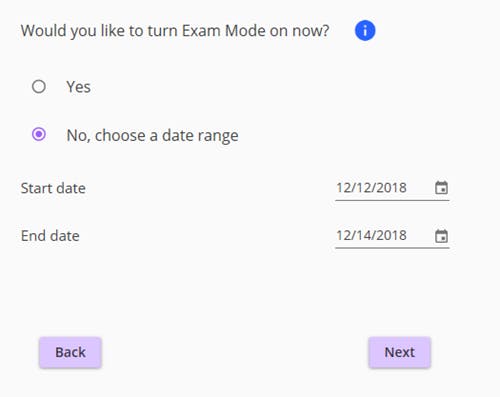Image resolution: width=500 pixels, height=397 pixels.
Task: Click the 12/12/2018 date text
Action: click(371, 188)
